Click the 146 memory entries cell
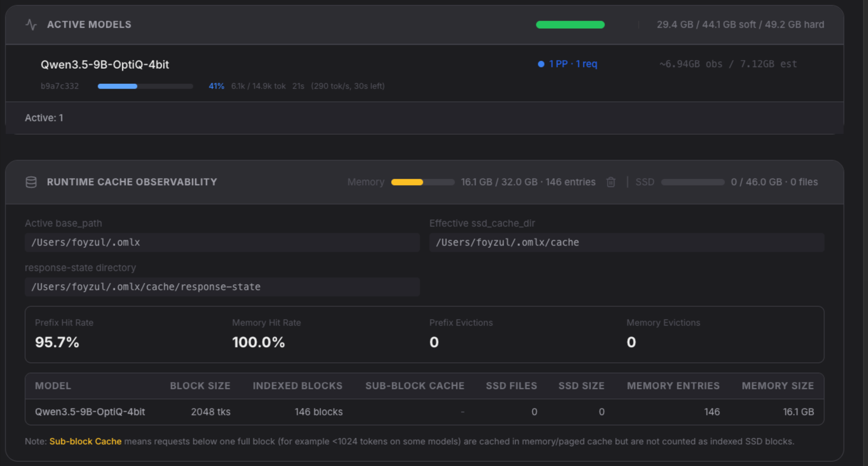 pos(712,412)
